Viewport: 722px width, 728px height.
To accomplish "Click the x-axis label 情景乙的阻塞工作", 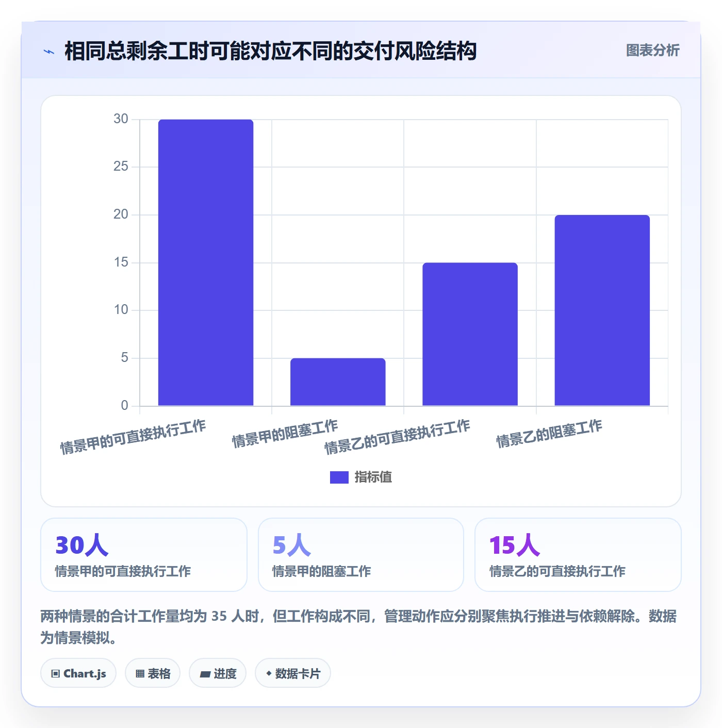I will point(549,434).
